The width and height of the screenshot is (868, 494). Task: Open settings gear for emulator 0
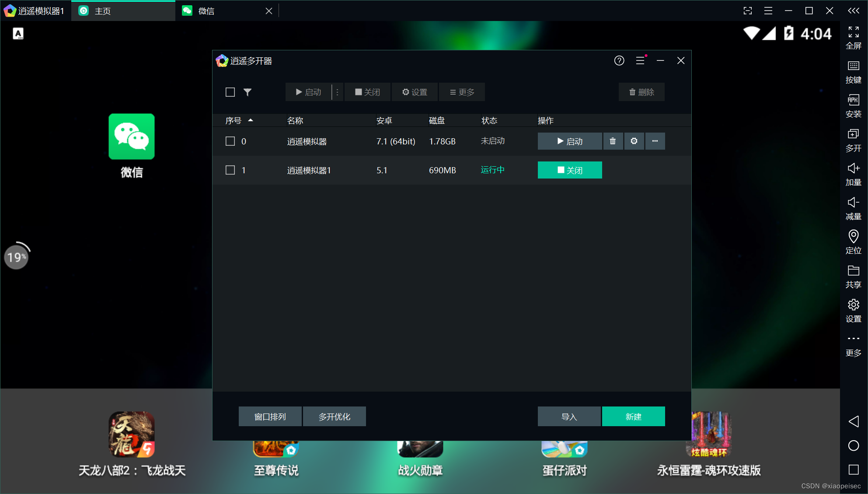pos(634,141)
